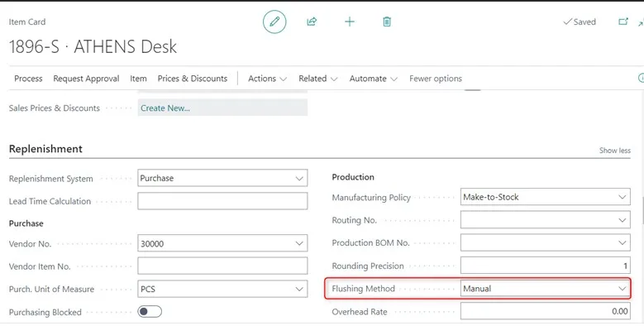Click the plus icon to create new

pos(350,22)
